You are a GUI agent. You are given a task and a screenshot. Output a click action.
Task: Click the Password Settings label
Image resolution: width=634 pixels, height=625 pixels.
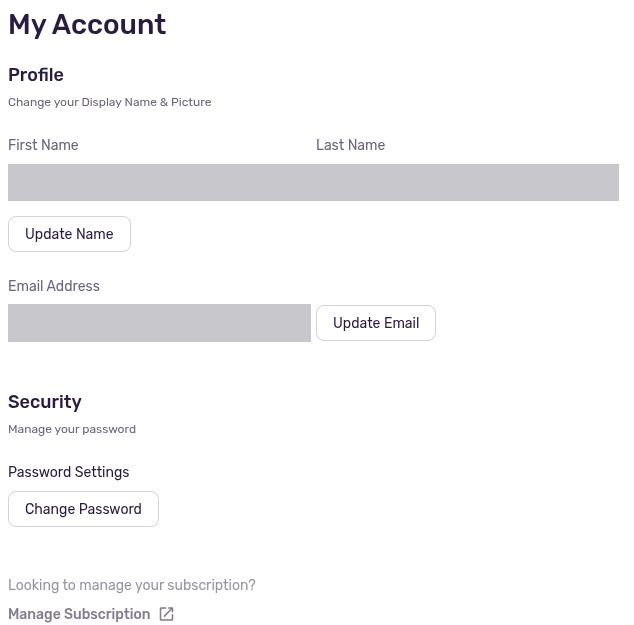point(69,472)
